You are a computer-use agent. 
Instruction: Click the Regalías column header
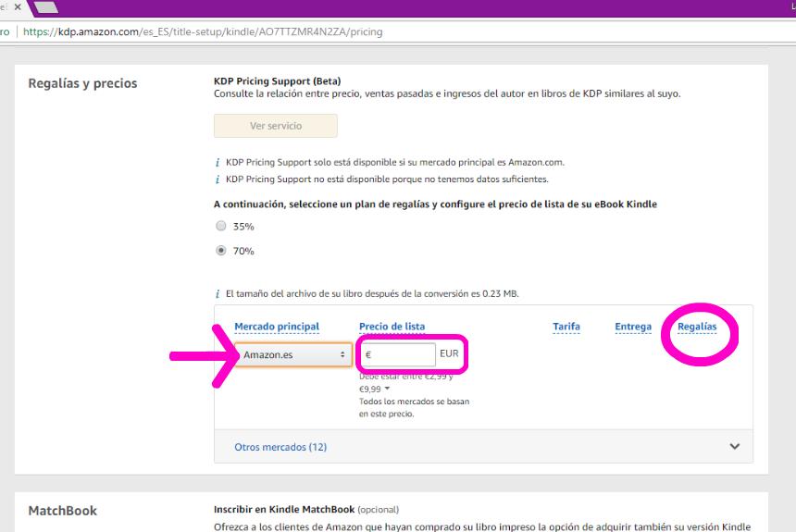(x=697, y=327)
